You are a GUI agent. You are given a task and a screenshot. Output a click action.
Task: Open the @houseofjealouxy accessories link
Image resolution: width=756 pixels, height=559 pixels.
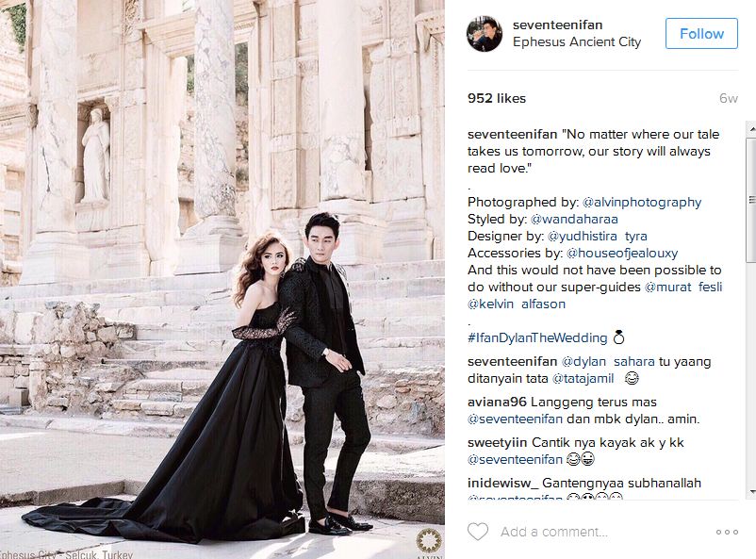click(x=622, y=253)
